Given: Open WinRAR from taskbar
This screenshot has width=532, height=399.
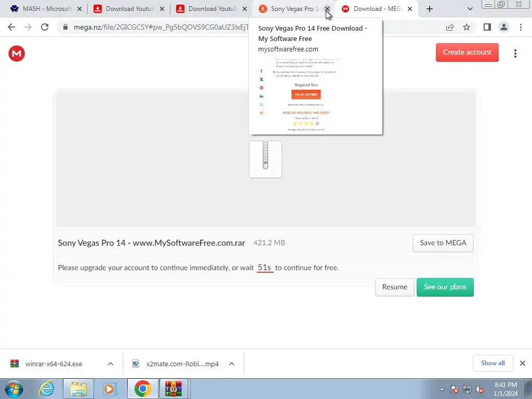Looking at the screenshot, I should point(174,389).
